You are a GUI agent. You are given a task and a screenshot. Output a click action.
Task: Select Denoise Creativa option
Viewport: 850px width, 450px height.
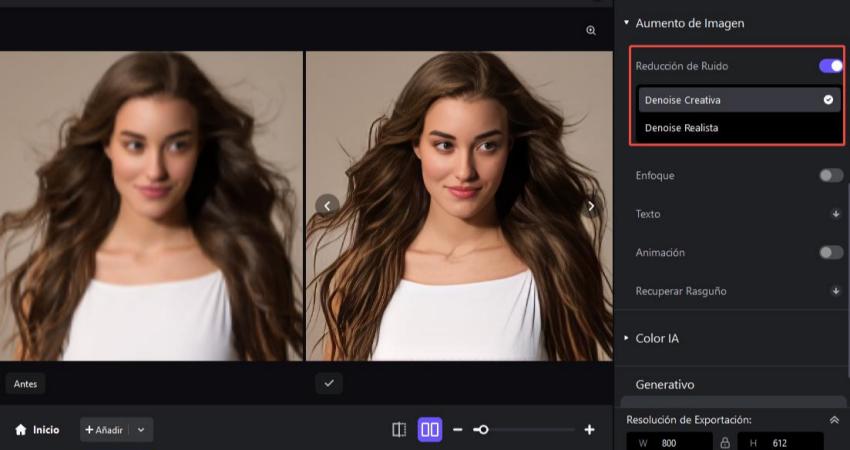click(x=683, y=100)
